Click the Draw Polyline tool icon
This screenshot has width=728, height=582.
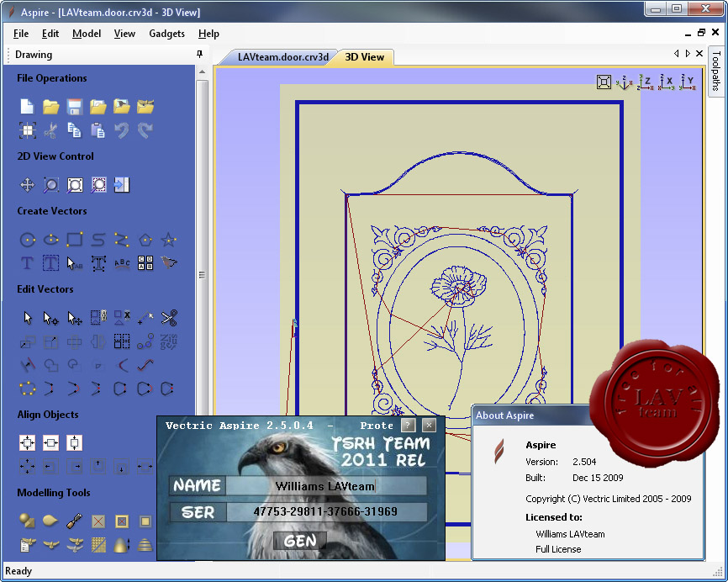[122, 240]
